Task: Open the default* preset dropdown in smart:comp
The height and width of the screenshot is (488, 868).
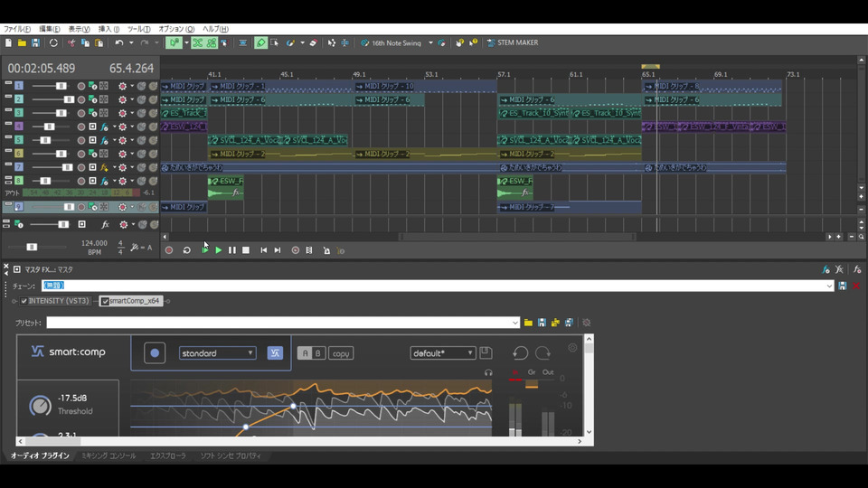Action: pos(442,353)
